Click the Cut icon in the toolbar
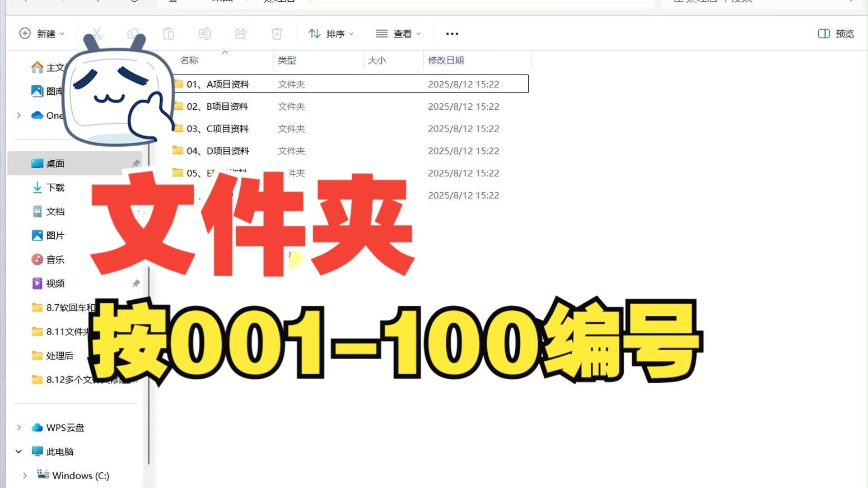Viewport: 868px width, 488px height. coord(97,33)
